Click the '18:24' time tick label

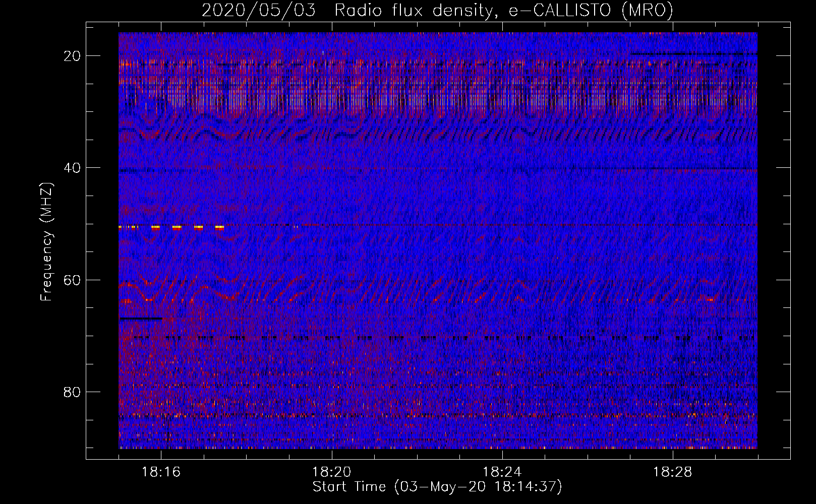502,472
